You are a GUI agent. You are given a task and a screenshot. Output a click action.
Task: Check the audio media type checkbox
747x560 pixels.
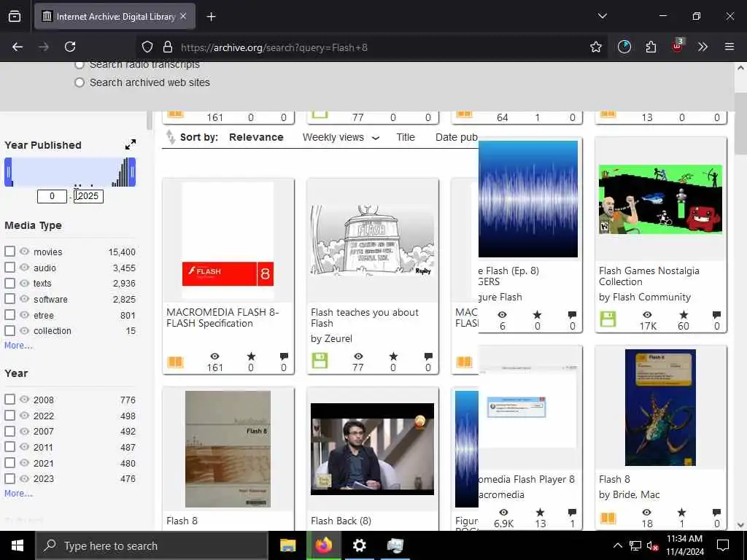[9, 267]
